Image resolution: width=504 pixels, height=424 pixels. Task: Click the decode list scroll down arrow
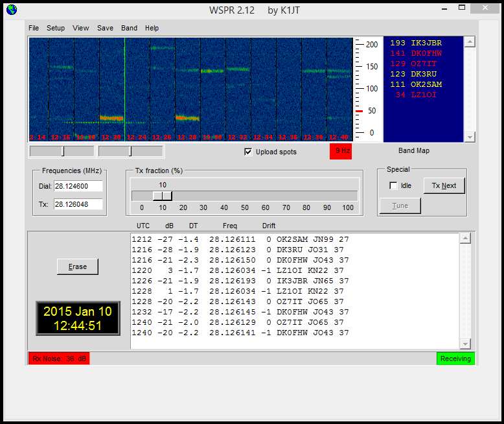click(x=465, y=344)
